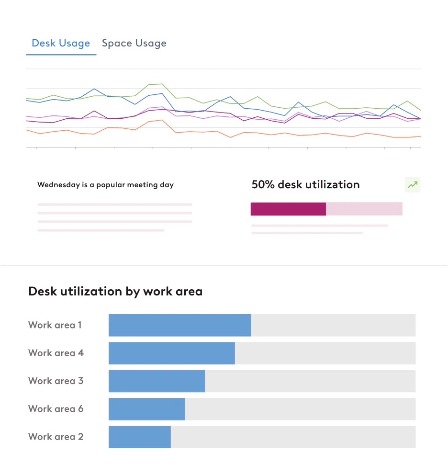This screenshot has height=476, width=448.
Task: Click Desk utilization by work area heading
Action: click(x=115, y=291)
